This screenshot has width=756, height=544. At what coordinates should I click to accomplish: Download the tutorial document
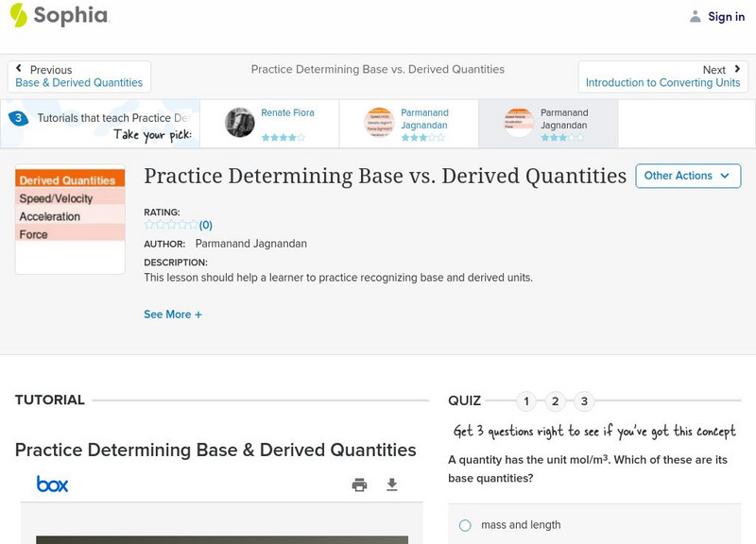point(392,484)
